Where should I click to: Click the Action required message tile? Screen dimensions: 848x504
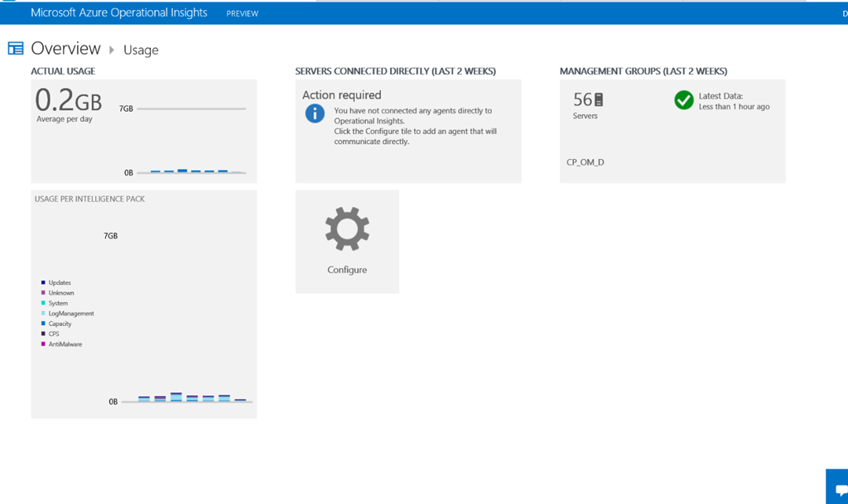pyautogui.click(x=408, y=131)
